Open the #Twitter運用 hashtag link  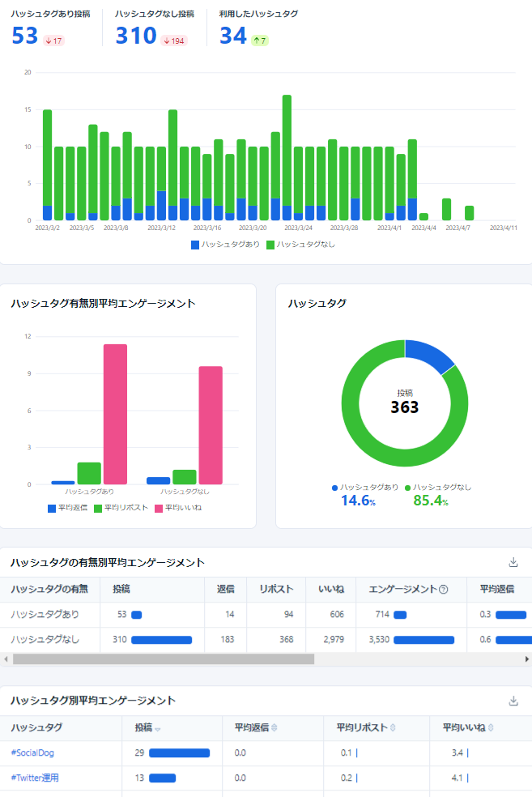pyautogui.click(x=35, y=778)
